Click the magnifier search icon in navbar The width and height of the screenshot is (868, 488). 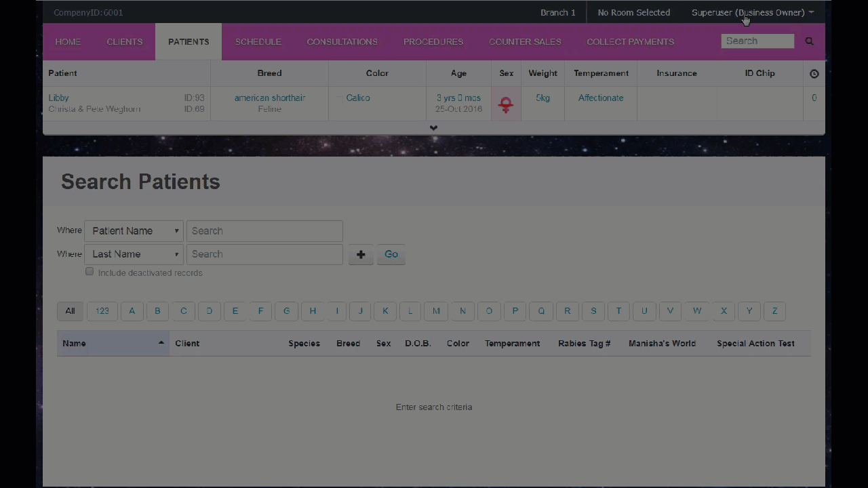pyautogui.click(x=809, y=41)
